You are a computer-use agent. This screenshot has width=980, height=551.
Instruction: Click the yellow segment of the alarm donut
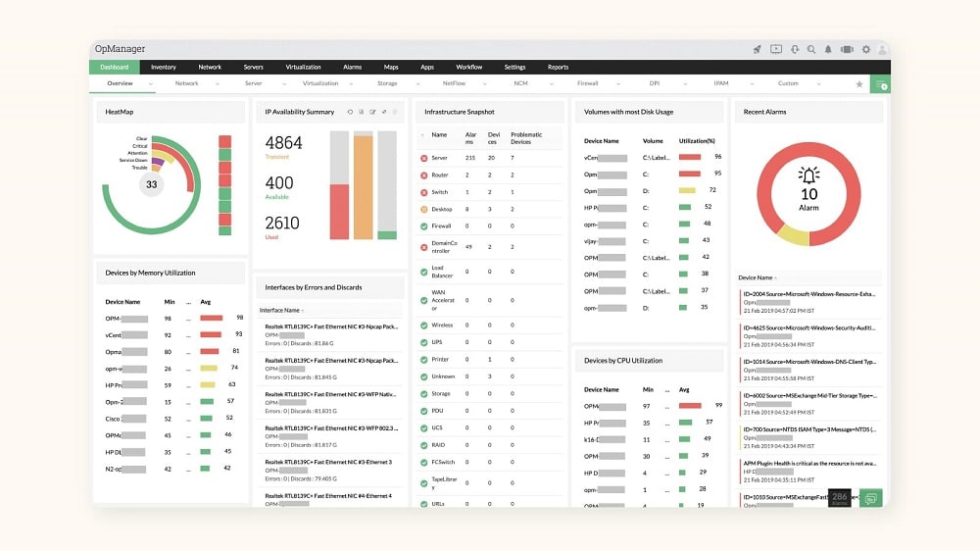(x=793, y=235)
